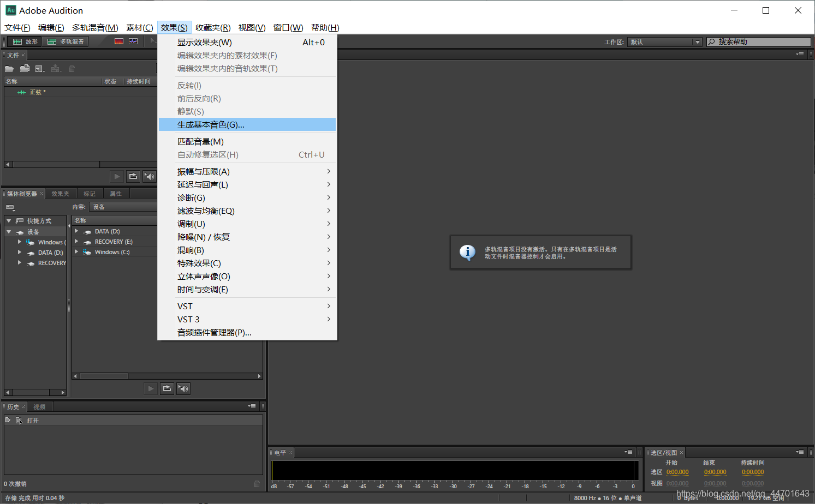The height and width of the screenshot is (504, 815).
Task: Click the level meter bar
Action: pyautogui.click(x=455, y=470)
